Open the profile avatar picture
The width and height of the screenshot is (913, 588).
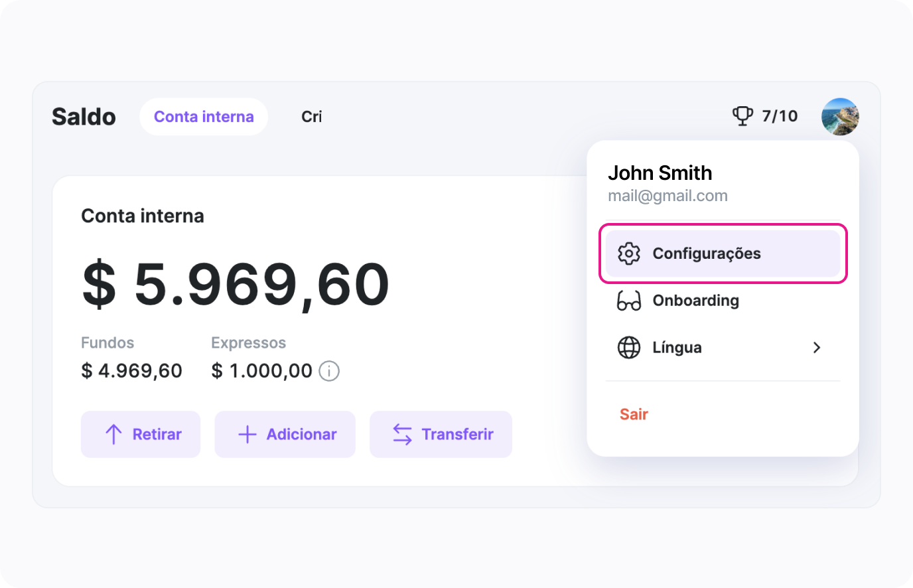840,117
